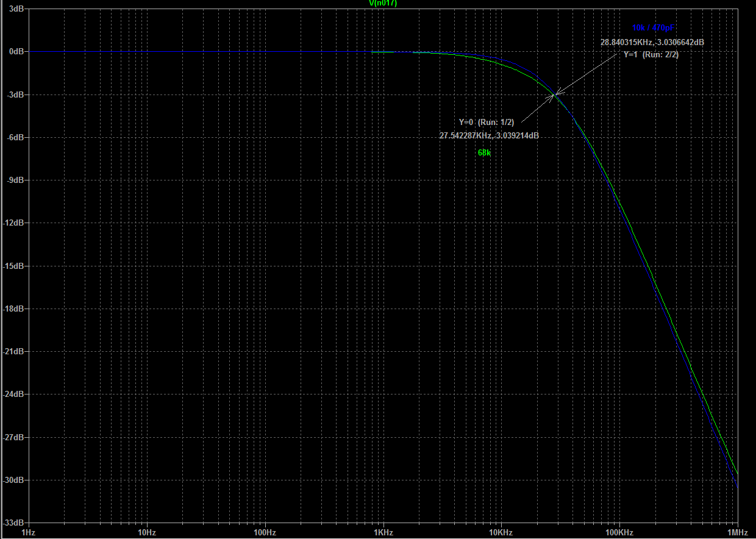756x539 pixels.
Task: Click the V(n017) trace label
Action: pyautogui.click(x=383, y=3)
